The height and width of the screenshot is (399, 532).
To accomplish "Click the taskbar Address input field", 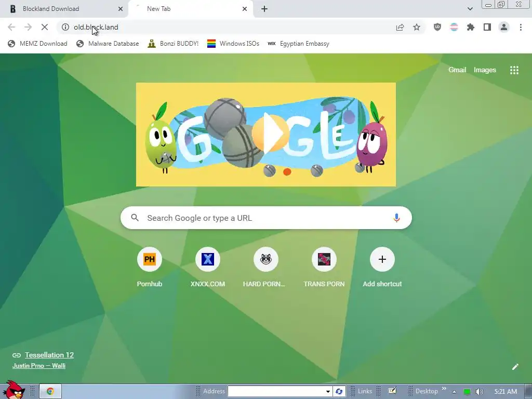I will pyautogui.click(x=276, y=391).
